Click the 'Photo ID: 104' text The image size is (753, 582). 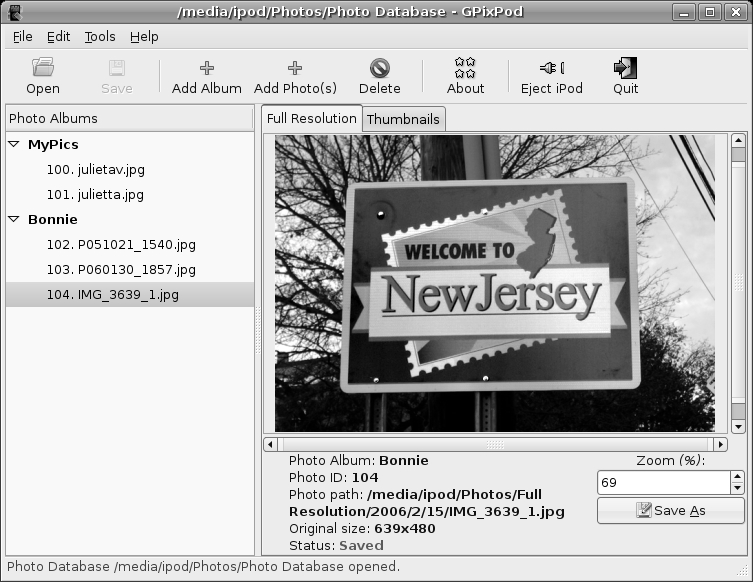(x=333, y=477)
